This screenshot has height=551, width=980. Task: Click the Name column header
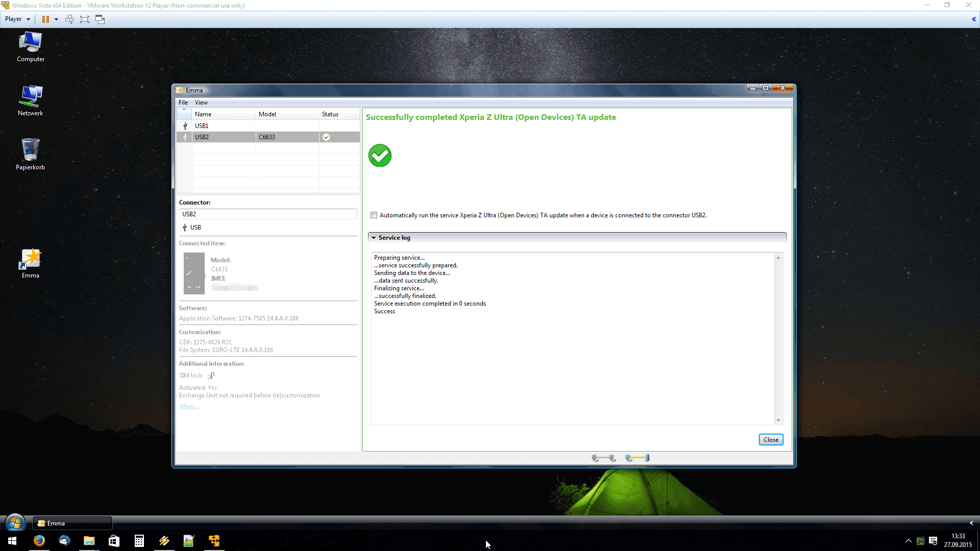tap(224, 114)
